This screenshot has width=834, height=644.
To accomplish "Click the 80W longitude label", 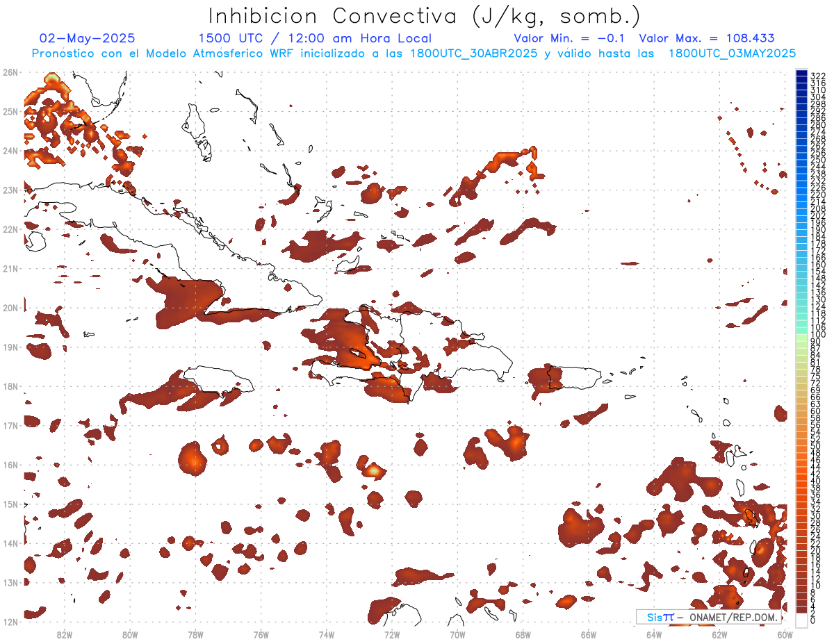I will point(129,634).
